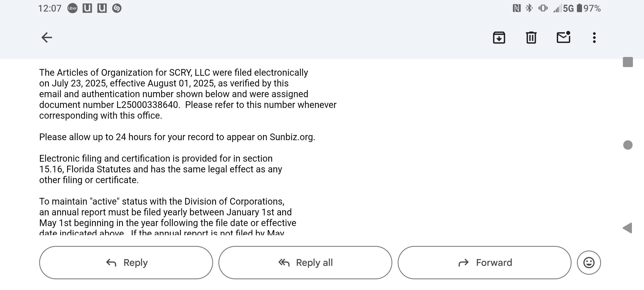Go back using the arrow icon
The height and width of the screenshot is (290, 644).
click(x=47, y=37)
